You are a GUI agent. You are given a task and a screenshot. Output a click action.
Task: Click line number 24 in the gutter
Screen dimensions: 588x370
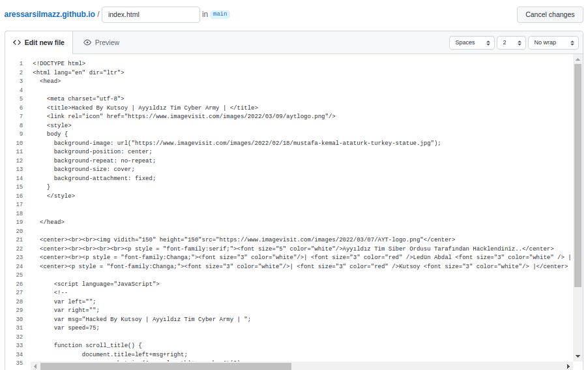tap(20, 266)
